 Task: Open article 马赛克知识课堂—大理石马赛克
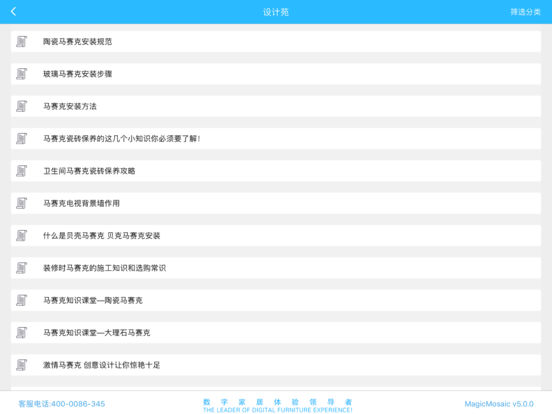pyautogui.click(x=276, y=333)
